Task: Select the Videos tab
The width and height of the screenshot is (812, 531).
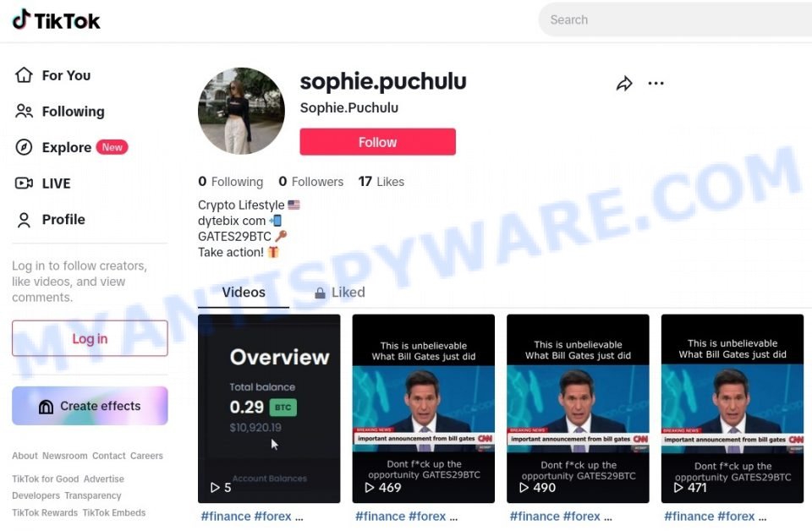Action: (244, 293)
